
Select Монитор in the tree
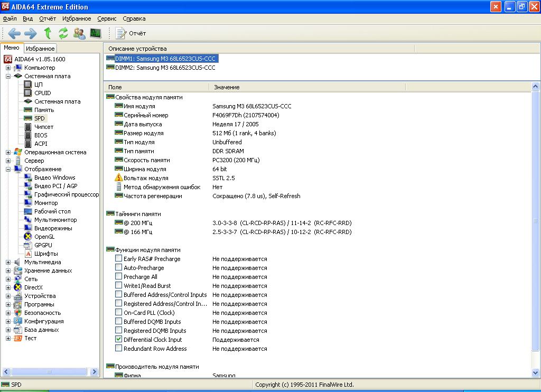coord(46,203)
